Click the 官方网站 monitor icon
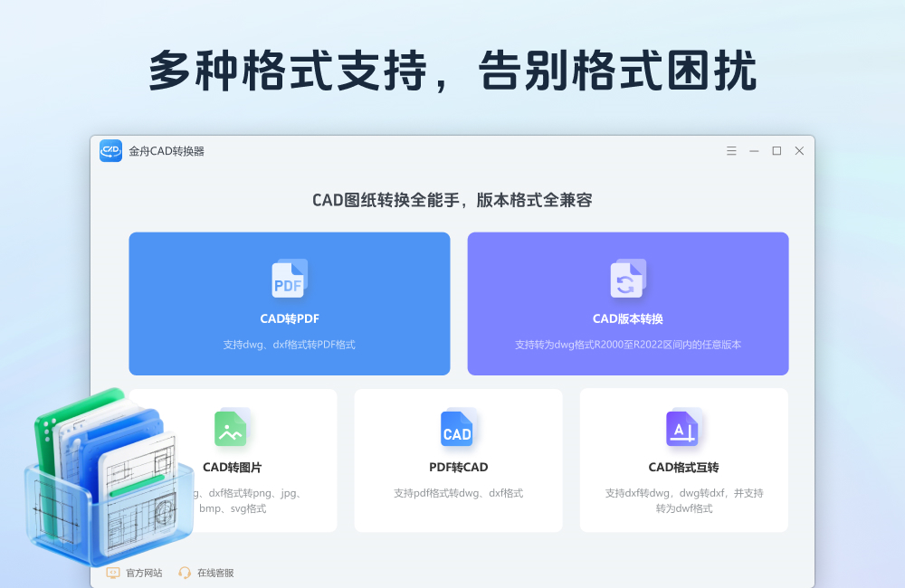 pyautogui.click(x=113, y=573)
